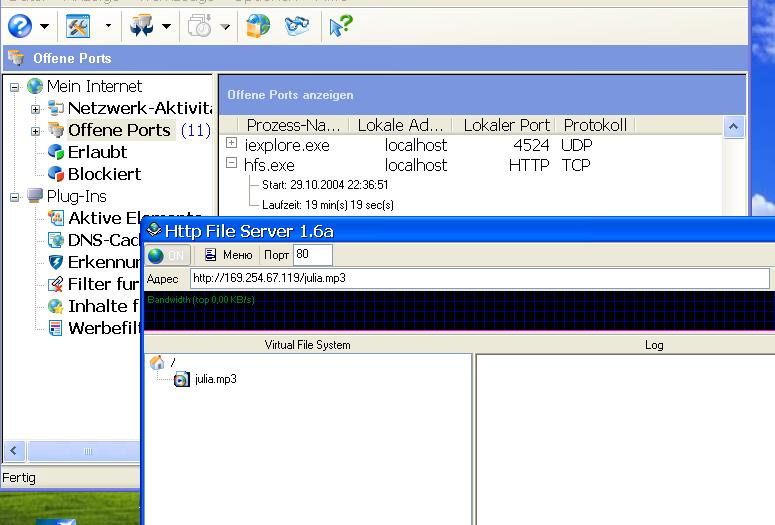The image size is (775, 525).
Task: Open the dropdown beside the clock history icon
Action: tap(225, 26)
